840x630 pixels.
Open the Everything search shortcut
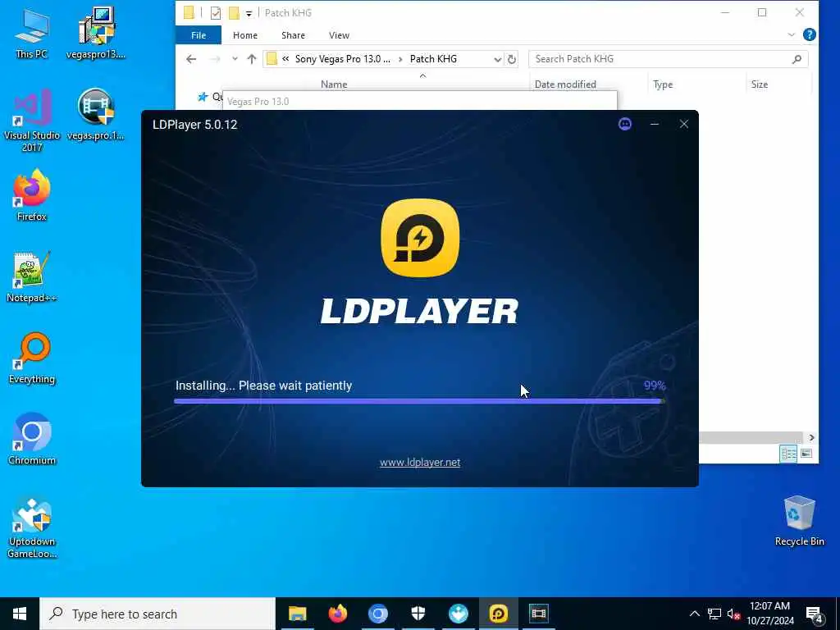[32, 358]
